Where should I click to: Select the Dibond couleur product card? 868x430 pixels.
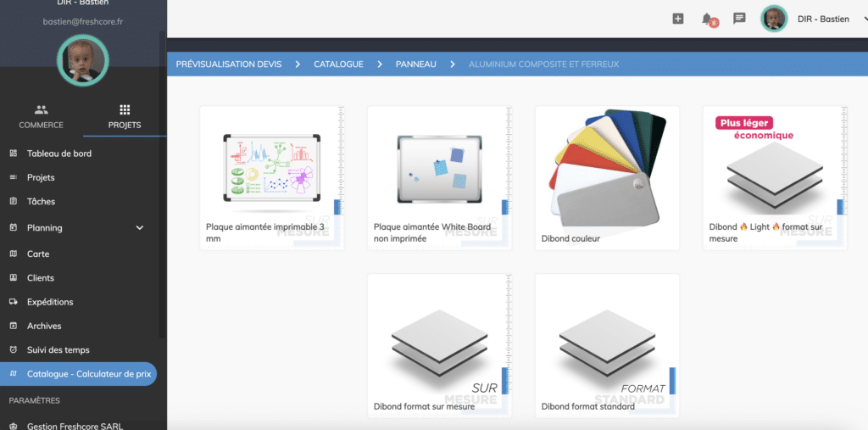pos(607,178)
